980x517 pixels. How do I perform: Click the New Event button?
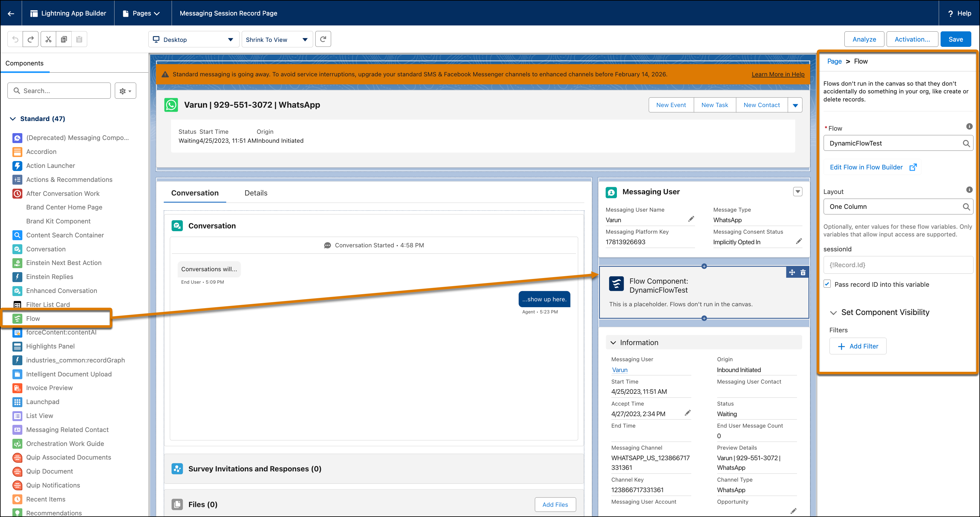(671, 106)
